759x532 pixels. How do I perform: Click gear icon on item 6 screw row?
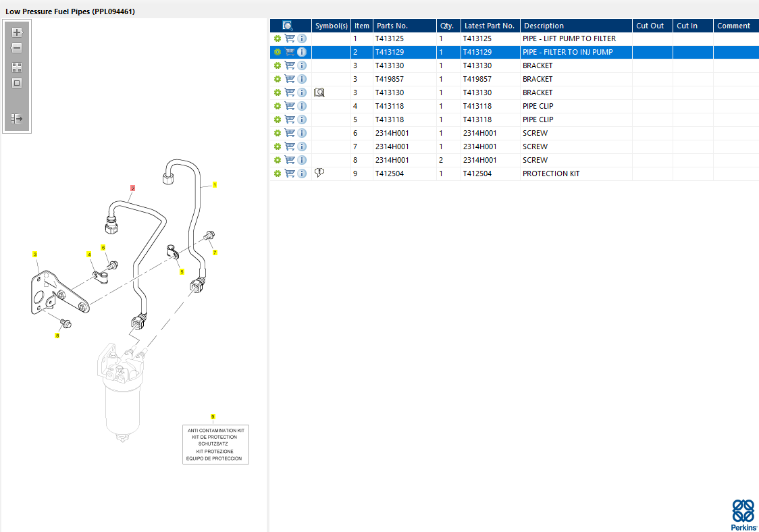(x=278, y=133)
